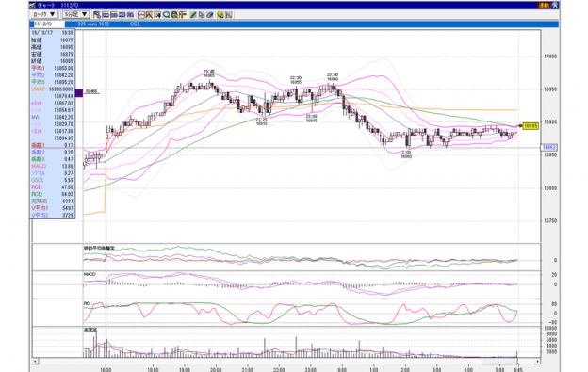Image resolution: width=588 pixels, height=372 pixels.
Task: Click the purple volume swatch beside 59465
Action: 79,93
